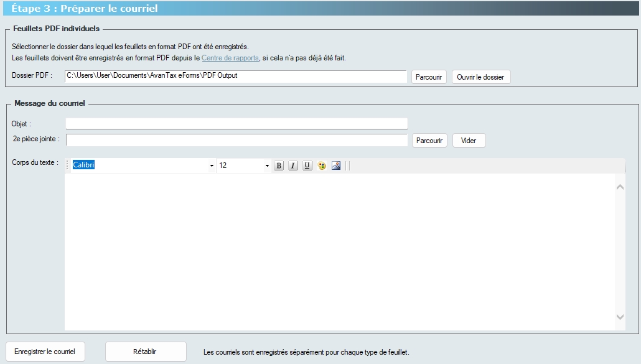Open the Centre de rapports link

[230, 58]
